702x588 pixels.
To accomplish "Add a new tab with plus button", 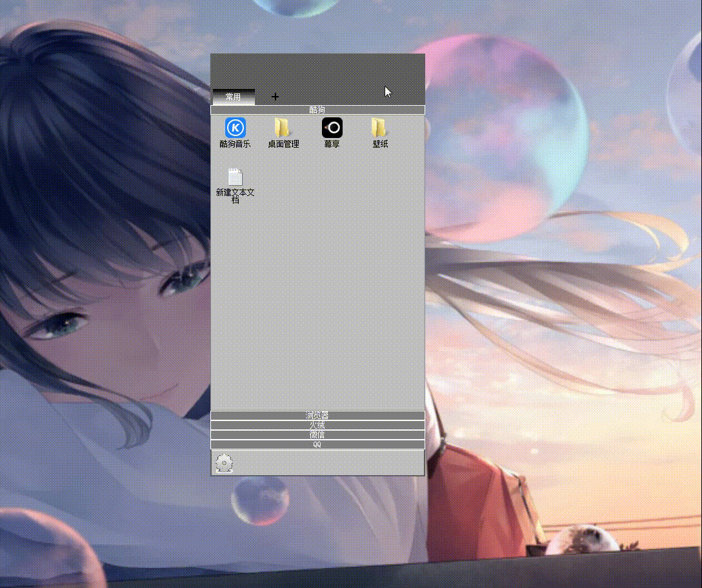I will point(275,97).
